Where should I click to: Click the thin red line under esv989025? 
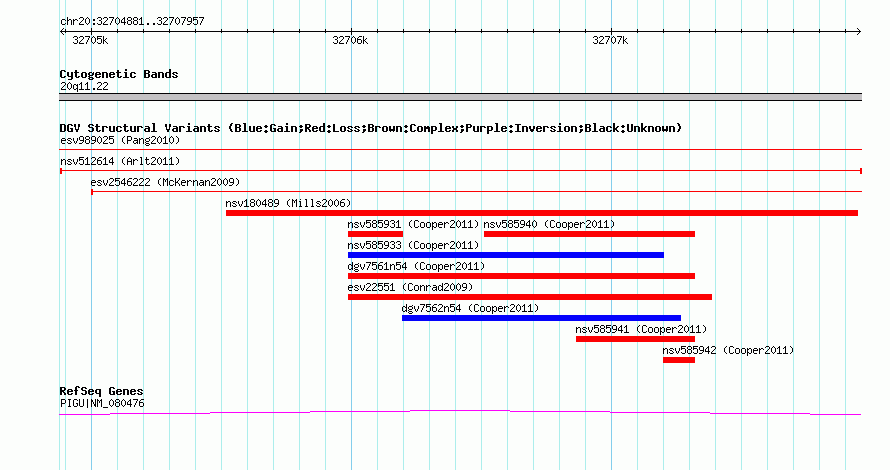460,150
